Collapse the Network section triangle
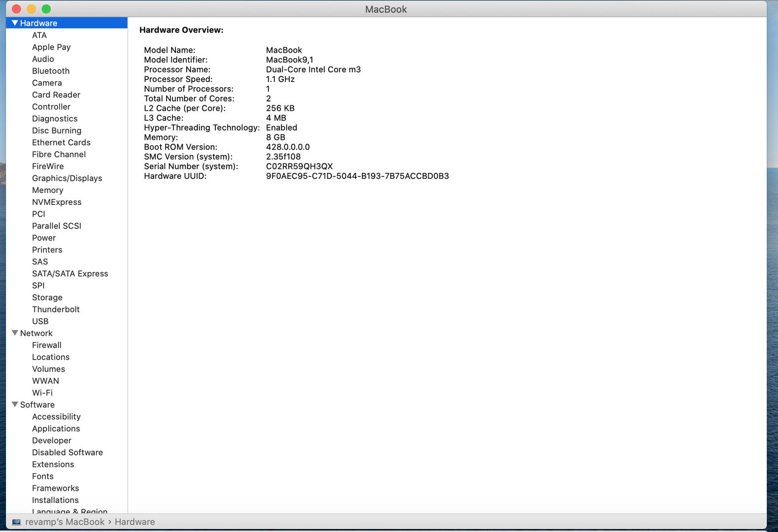The height and width of the screenshot is (532, 778). point(15,333)
